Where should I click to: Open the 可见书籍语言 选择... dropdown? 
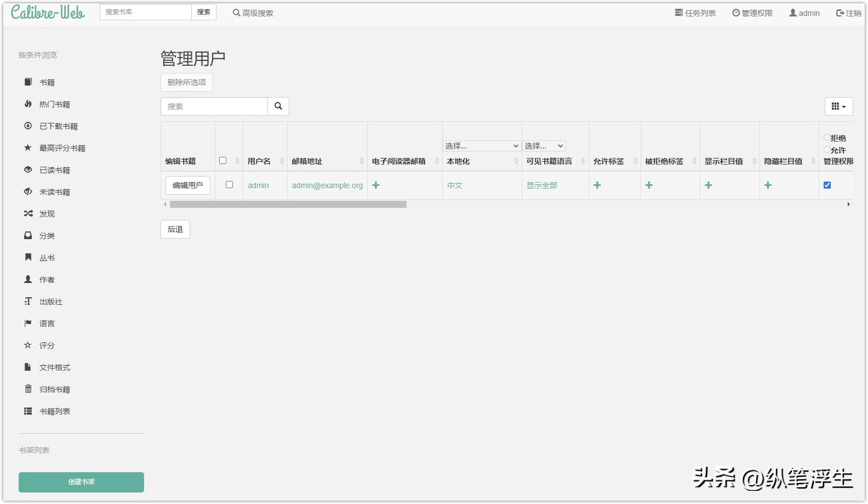pos(544,146)
